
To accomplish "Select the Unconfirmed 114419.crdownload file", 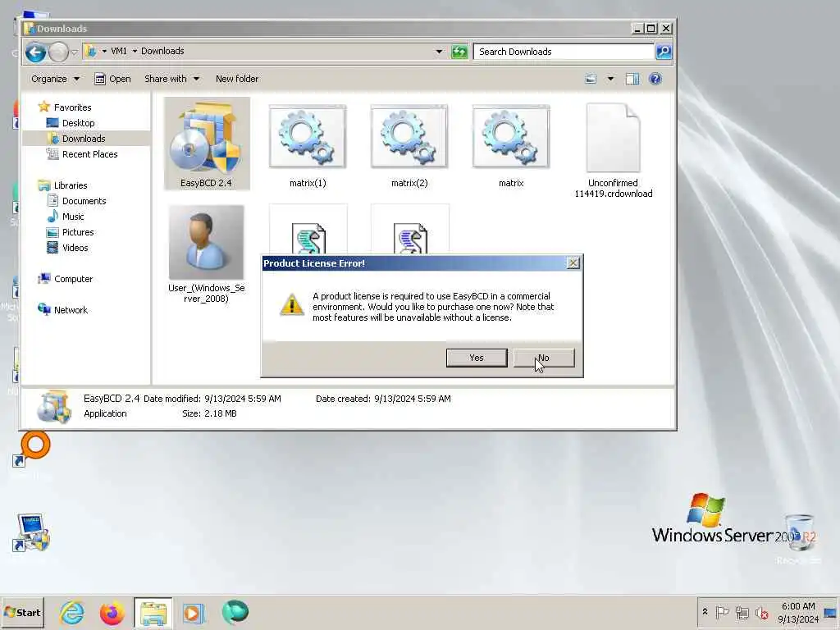I will [x=613, y=150].
